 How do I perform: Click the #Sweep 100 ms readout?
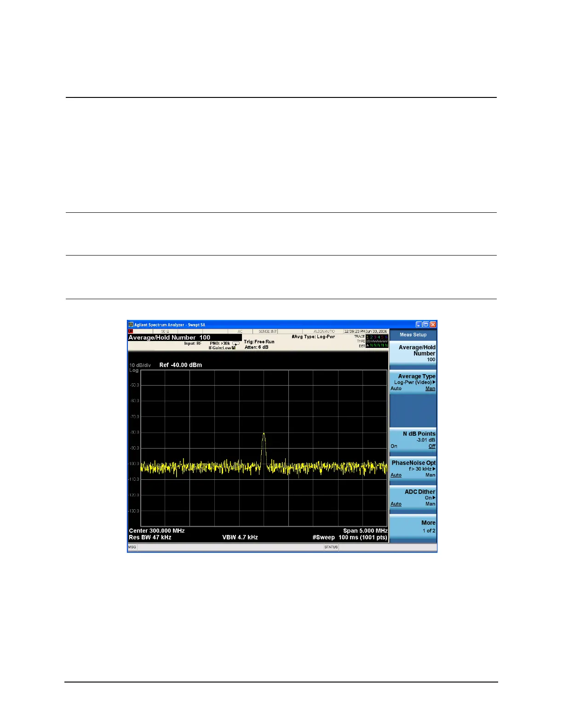click(x=350, y=537)
